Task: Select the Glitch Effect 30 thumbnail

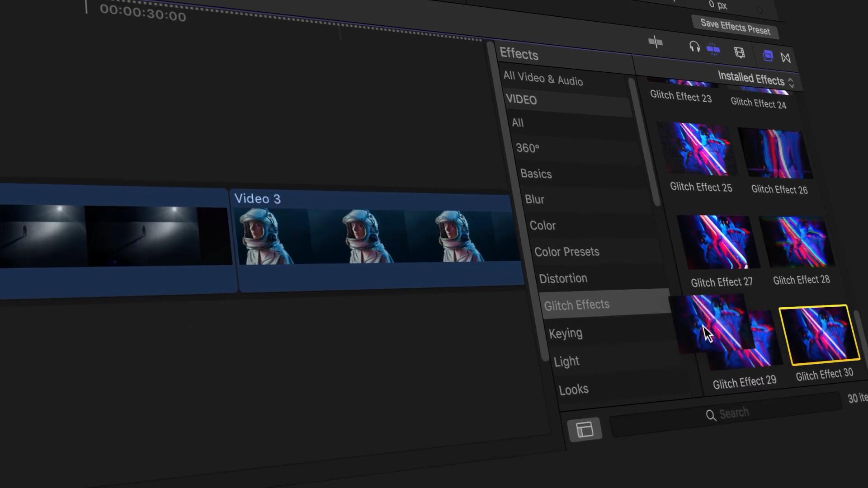Action: click(x=819, y=335)
